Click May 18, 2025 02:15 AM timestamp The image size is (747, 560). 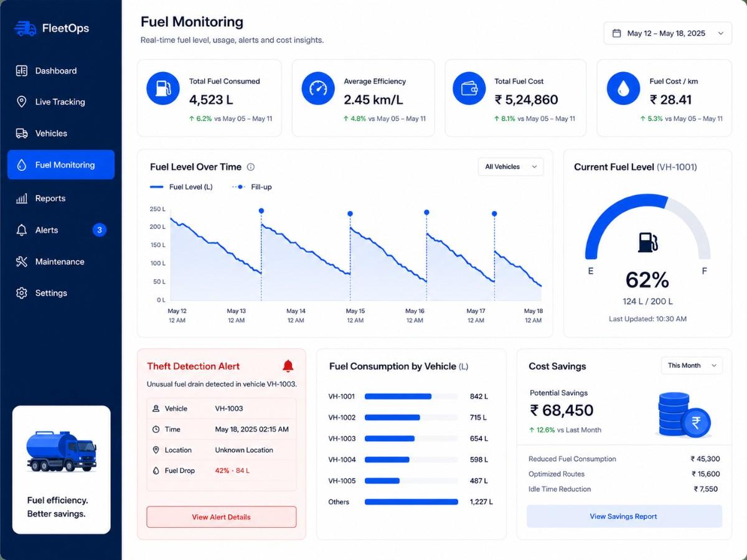tap(252, 429)
